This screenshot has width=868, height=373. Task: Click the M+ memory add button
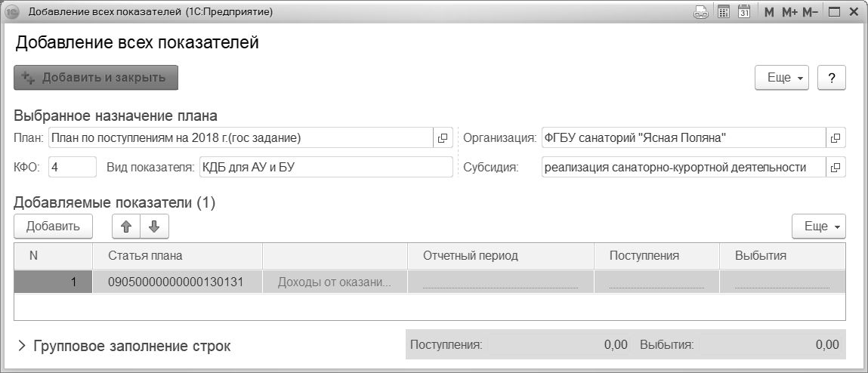(x=789, y=12)
